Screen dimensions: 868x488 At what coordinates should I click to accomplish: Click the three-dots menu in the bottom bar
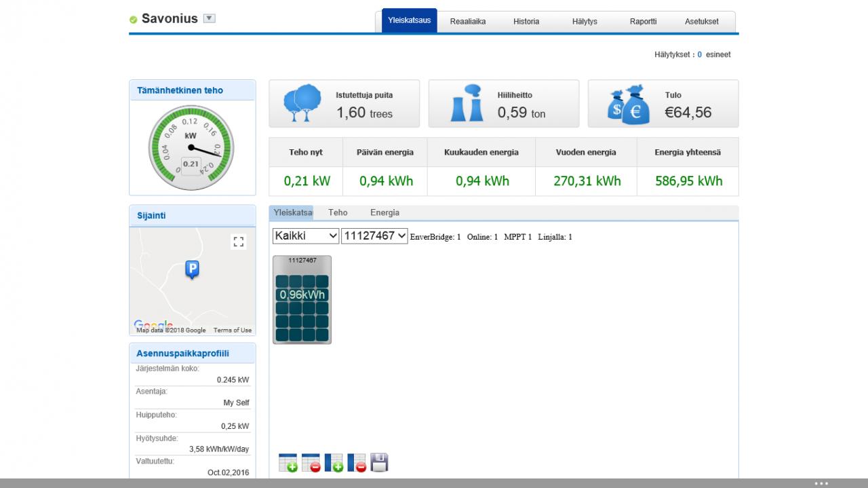point(821,484)
